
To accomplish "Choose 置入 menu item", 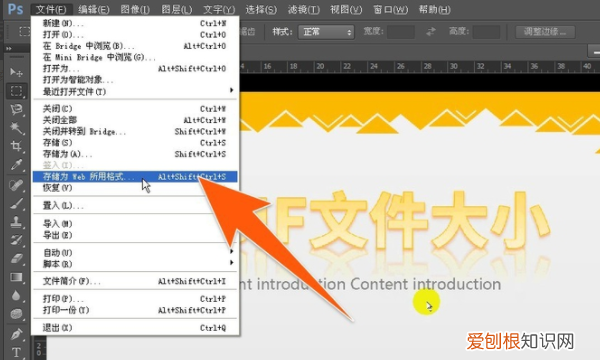I will tap(135, 206).
